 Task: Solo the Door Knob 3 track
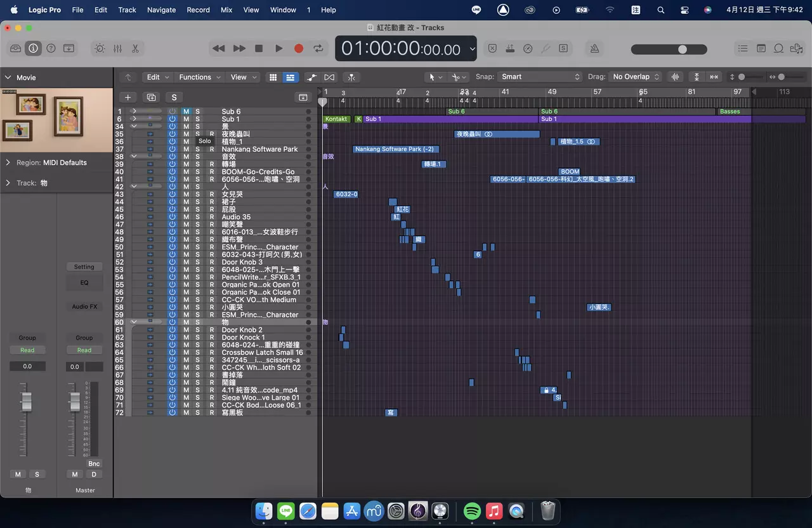[x=197, y=262]
